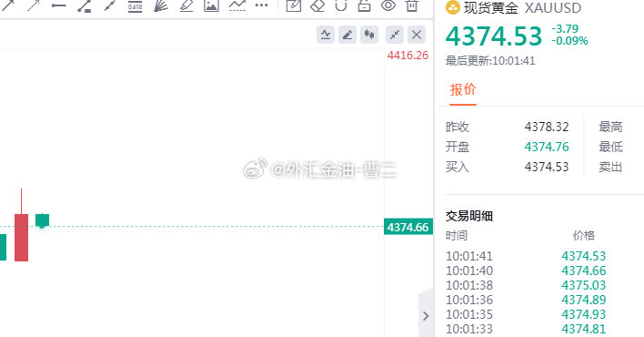Screen dimensions: 644x337
Task: Select the 10:01:40 trade row time
Action: tap(469, 271)
